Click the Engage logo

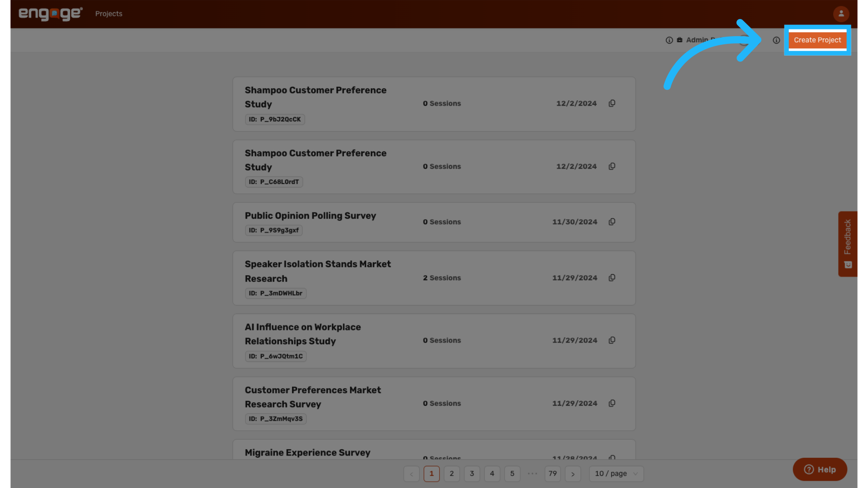(x=50, y=14)
